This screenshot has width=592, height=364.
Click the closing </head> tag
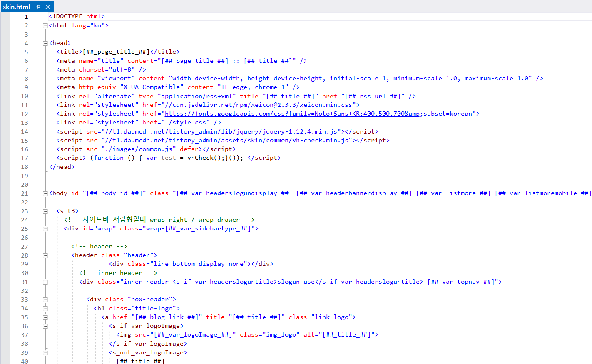(62, 167)
